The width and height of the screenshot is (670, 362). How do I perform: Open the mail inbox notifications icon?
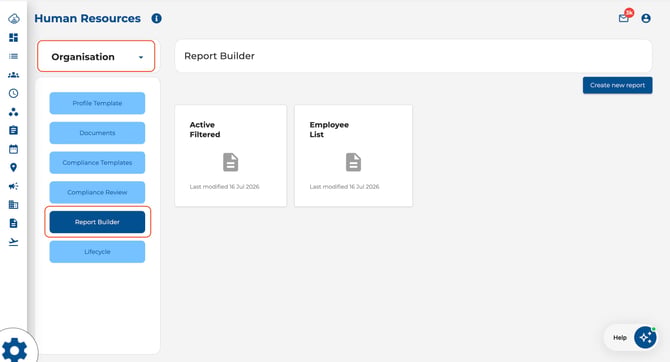(x=624, y=18)
